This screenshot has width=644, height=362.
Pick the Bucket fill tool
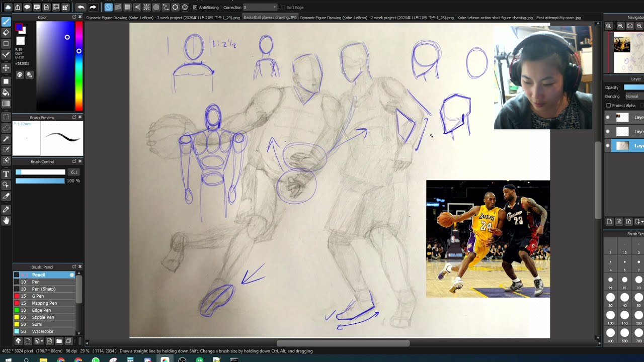click(x=6, y=93)
